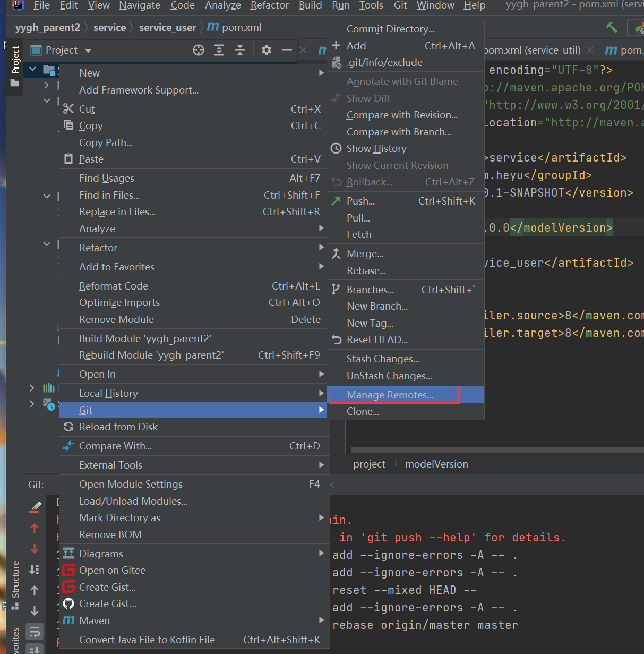
Task: Click the red down arrow in Git panel
Action: click(x=35, y=549)
